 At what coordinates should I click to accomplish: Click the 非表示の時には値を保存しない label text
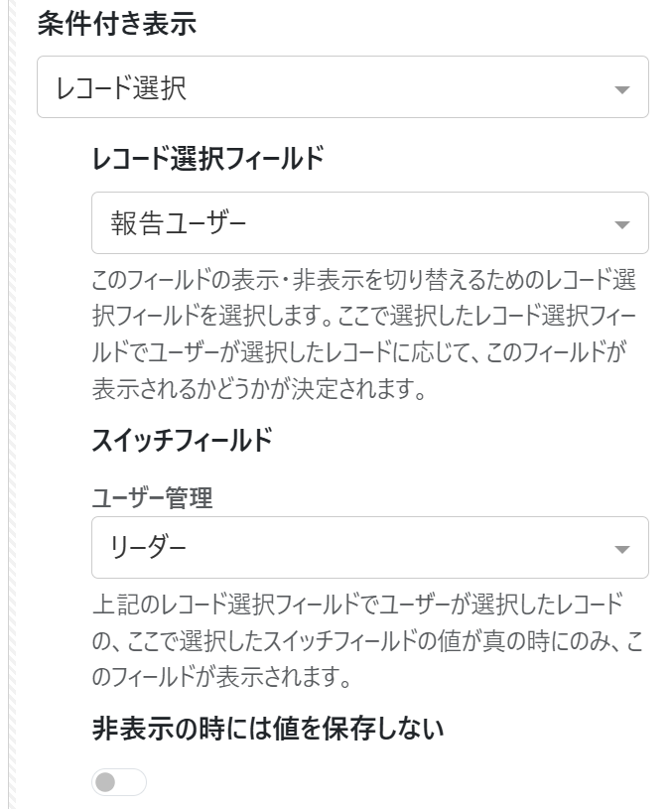pos(266,731)
